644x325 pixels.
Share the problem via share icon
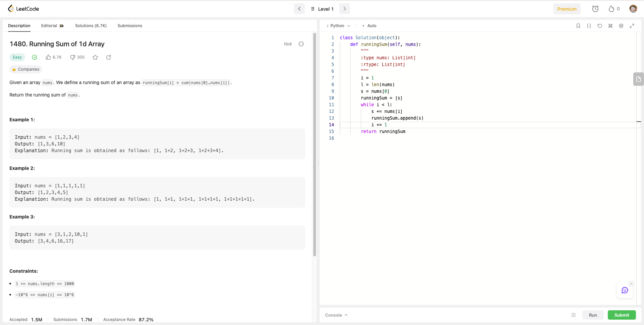(x=109, y=57)
